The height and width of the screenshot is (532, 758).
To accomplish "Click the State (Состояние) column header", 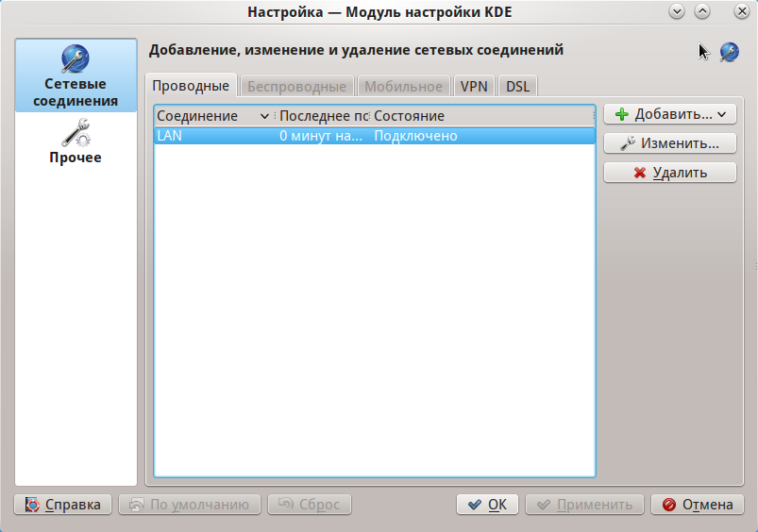I will 481,116.
